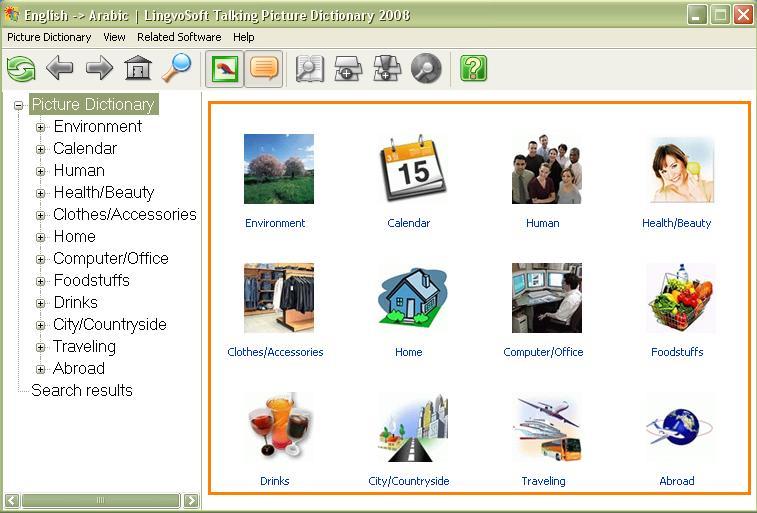This screenshot has width=757, height=513.
Task: Select Foodstuffs in the tree list
Action: (92, 280)
